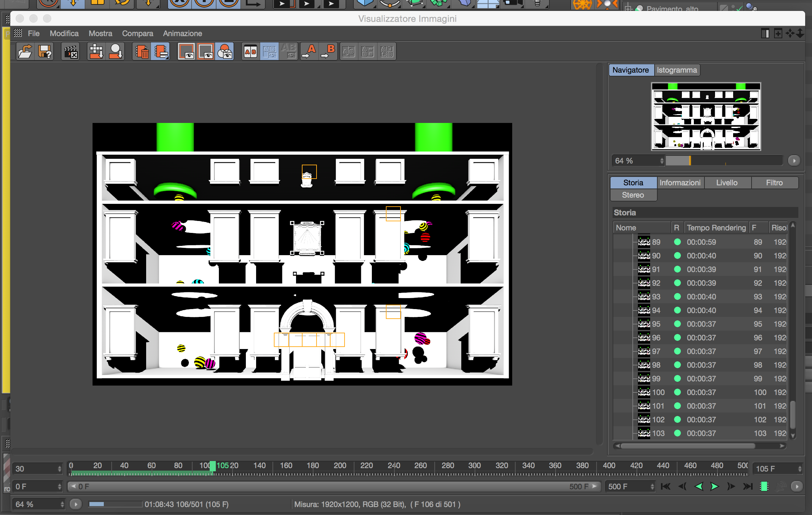This screenshot has height=515, width=812.
Task: Open the Compara menu
Action: [137, 33]
